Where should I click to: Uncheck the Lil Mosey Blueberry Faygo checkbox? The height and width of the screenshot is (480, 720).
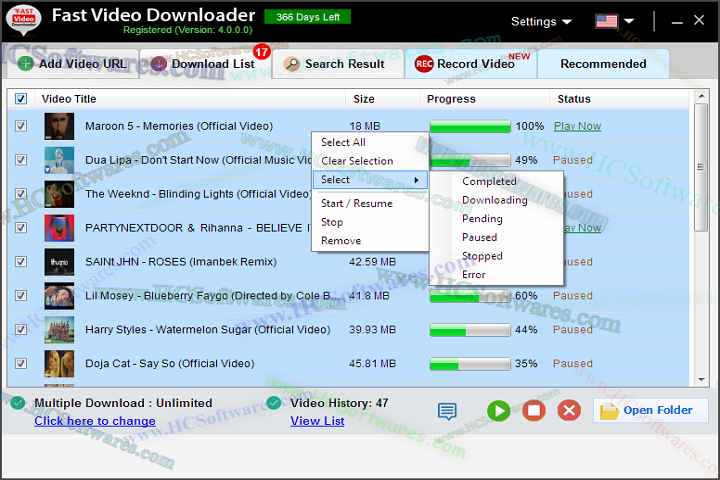click(21, 296)
